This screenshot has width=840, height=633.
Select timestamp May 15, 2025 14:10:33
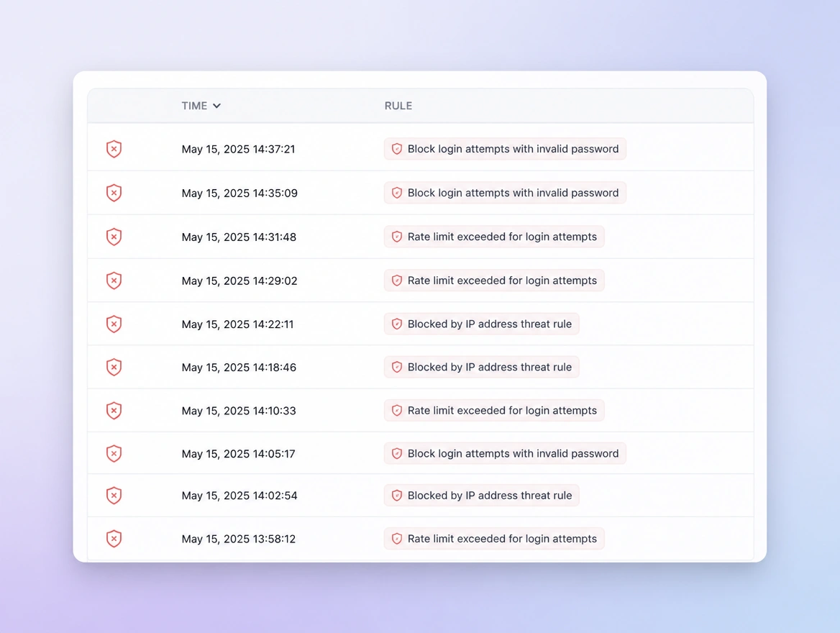[x=239, y=411]
